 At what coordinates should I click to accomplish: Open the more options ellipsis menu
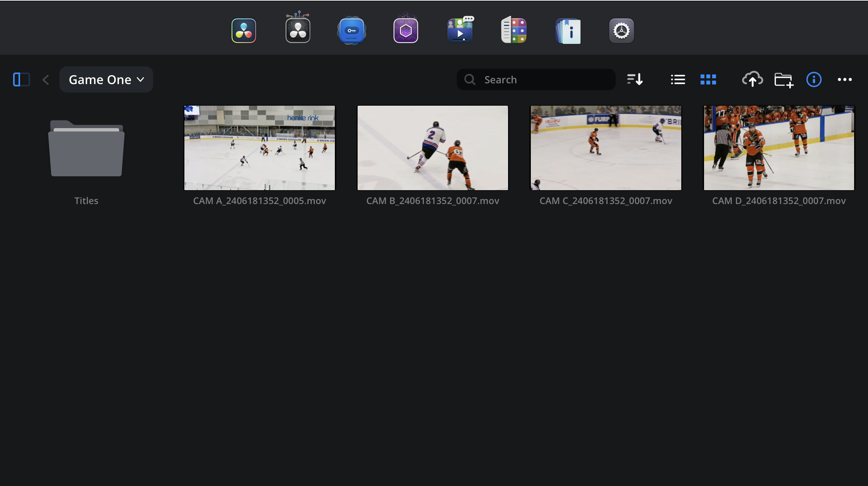844,79
